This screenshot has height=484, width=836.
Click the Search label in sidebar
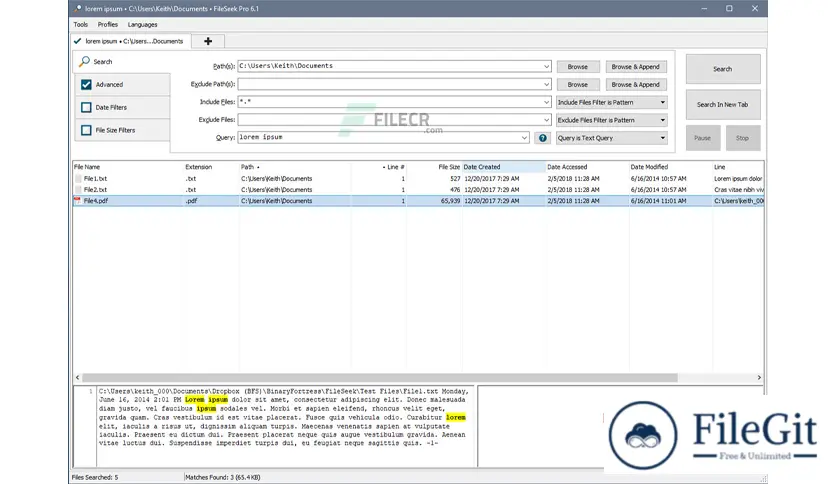103,62
